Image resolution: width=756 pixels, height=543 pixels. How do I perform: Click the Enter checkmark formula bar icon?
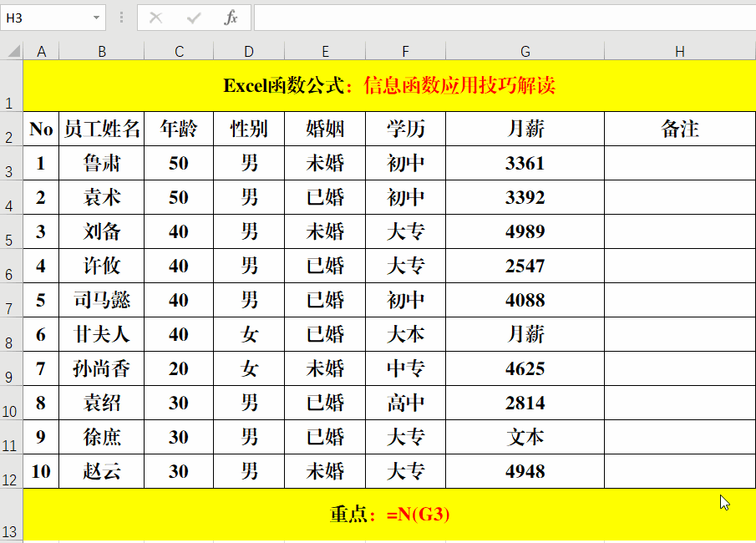pos(194,18)
